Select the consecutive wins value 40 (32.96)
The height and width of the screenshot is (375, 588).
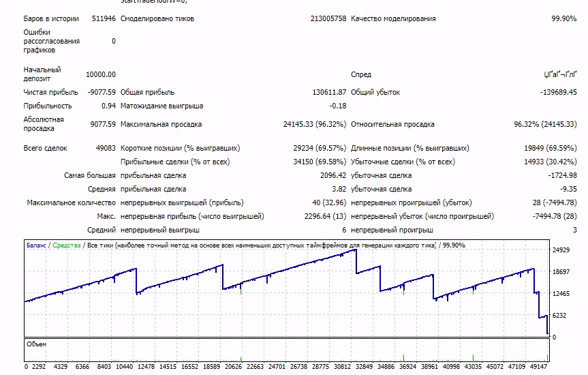click(x=329, y=202)
